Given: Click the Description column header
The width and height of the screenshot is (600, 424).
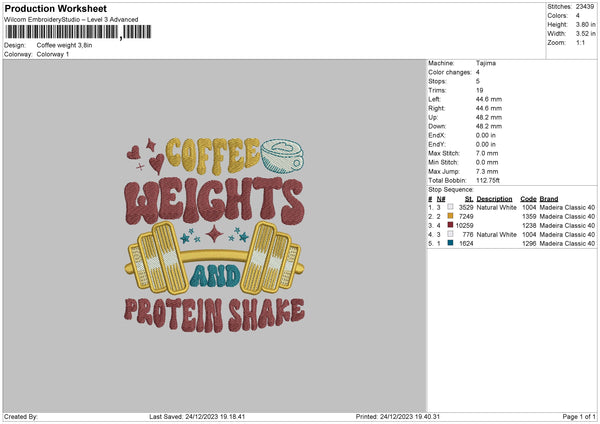Looking at the screenshot, I should [x=494, y=198].
